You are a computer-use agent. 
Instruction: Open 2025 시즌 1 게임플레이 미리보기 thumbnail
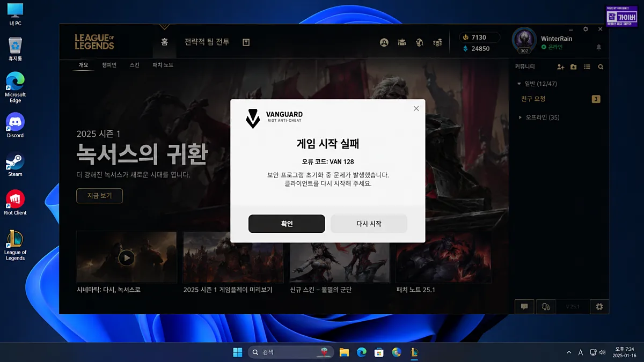pos(233,257)
